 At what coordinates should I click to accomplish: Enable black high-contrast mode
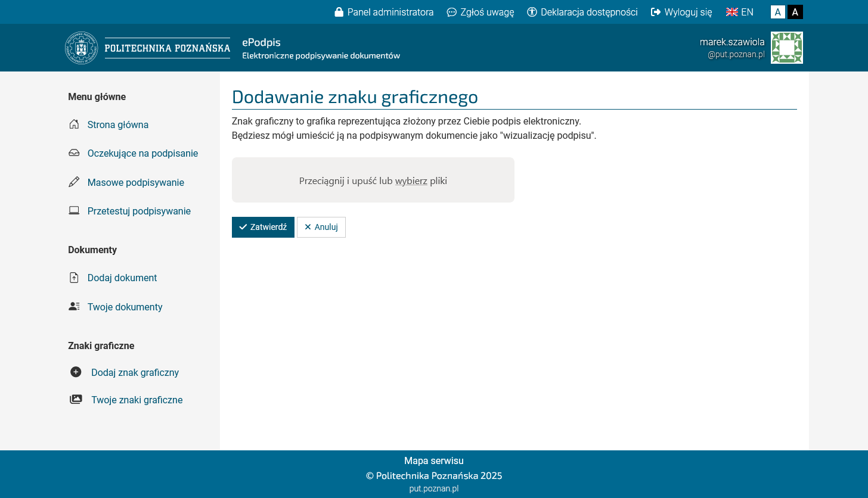(795, 12)
